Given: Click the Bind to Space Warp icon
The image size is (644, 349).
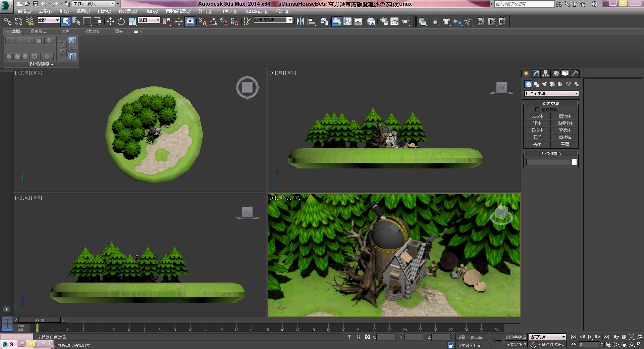Looking at the screenshot, I should coord(30,21).
